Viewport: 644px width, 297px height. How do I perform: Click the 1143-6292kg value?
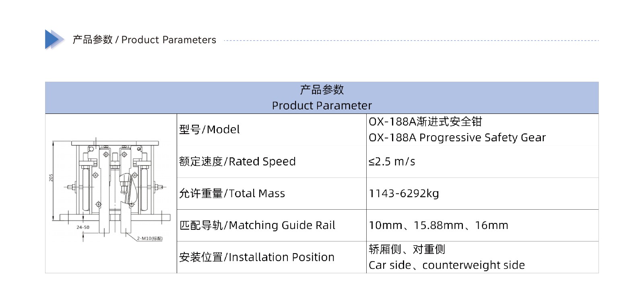(x=404, y=194)
